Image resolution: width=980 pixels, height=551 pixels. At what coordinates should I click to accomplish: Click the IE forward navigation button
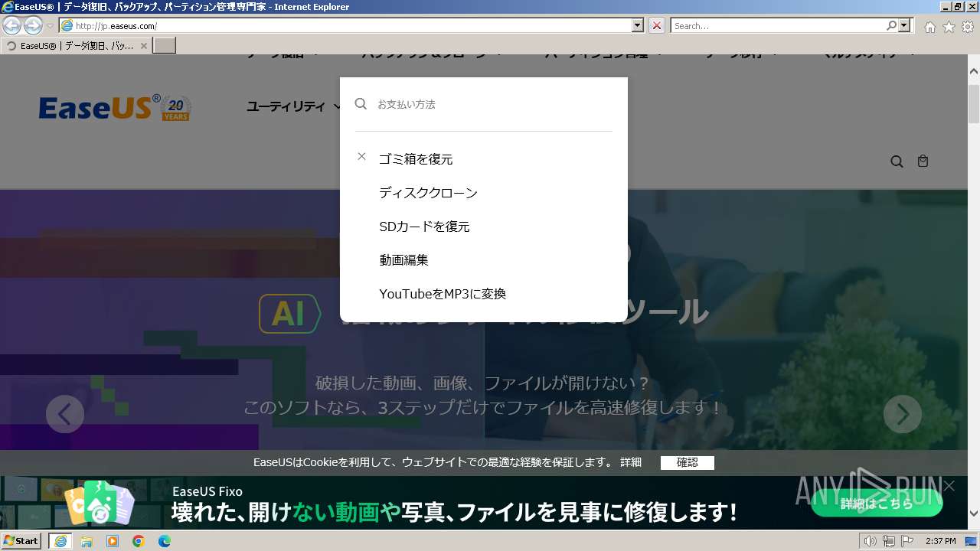click(x=33, y=25)
